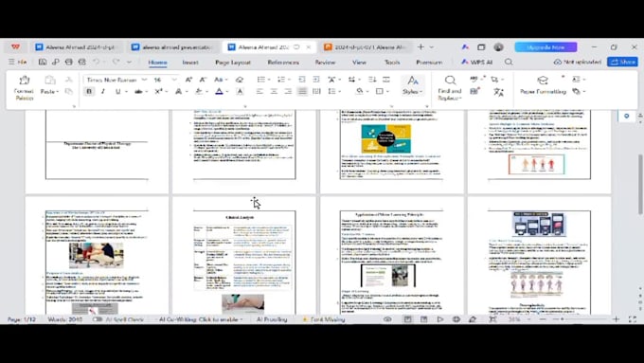Viewport: 644px width, 363px height.
Task: Enter full screen from the status bar corner
Action: coord(633,319)
